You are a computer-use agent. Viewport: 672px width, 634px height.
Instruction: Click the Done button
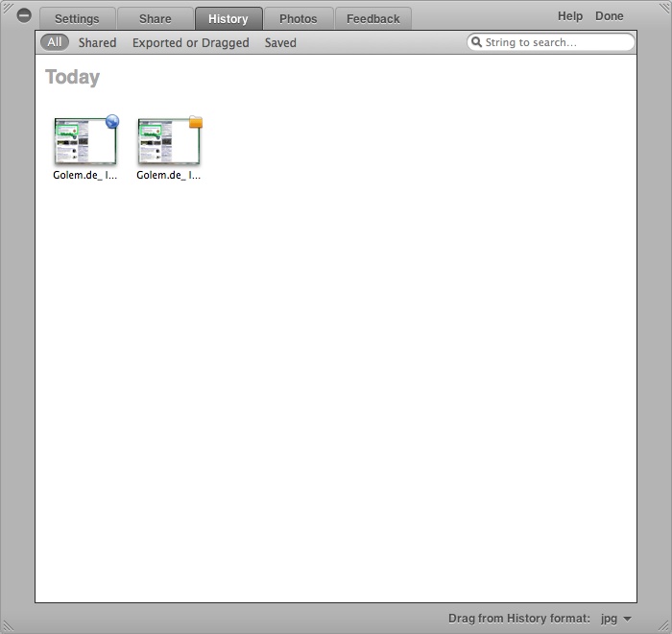609,16
